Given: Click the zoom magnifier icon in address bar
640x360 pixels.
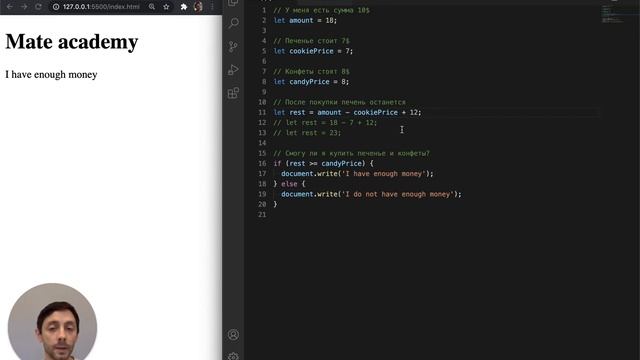Looking at the screenshot, I should (152, 7).
